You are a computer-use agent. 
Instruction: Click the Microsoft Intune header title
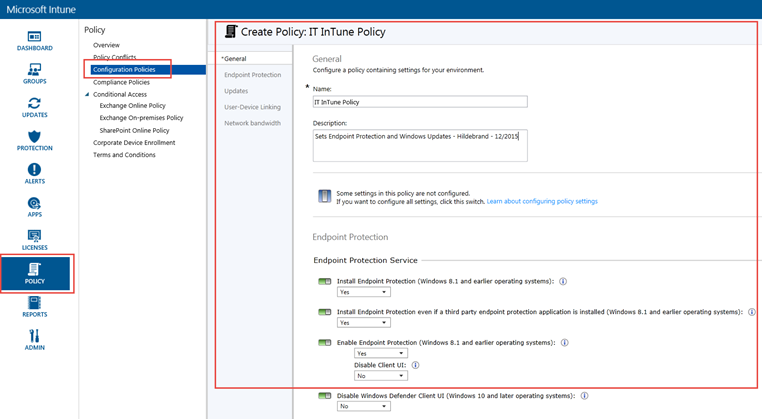click(x=41, y=9)
